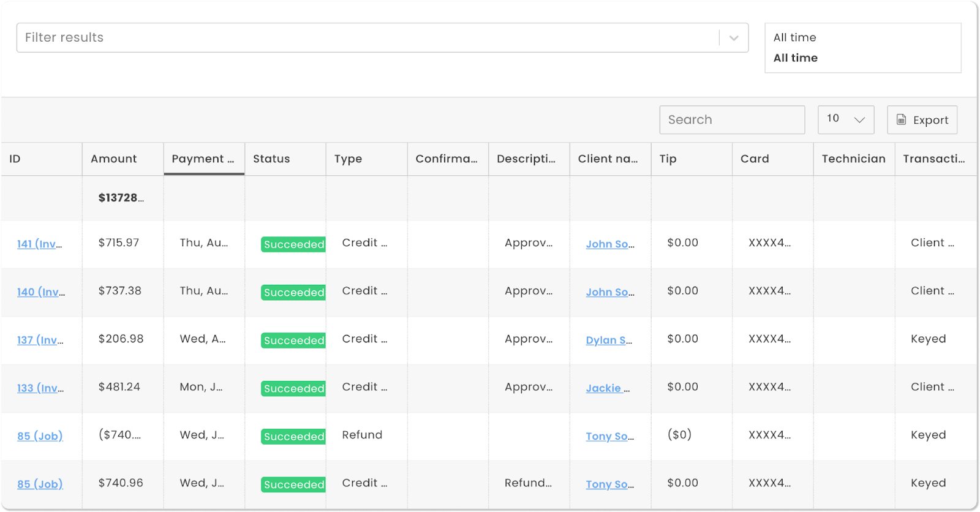The height and width of the screenshot is (512, 980).
Task: Open the 85 (Job) link on the Refund row
Action: [40, 436]
